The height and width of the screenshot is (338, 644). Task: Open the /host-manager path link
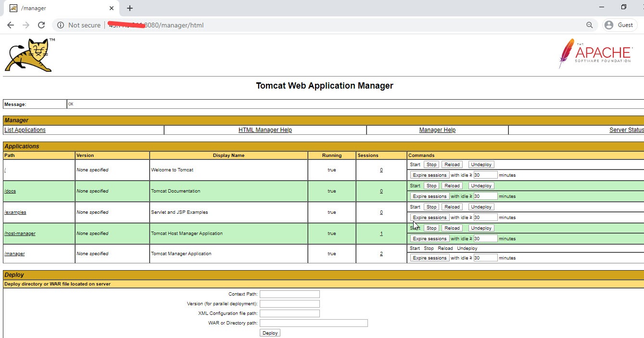tap(20, 234)
